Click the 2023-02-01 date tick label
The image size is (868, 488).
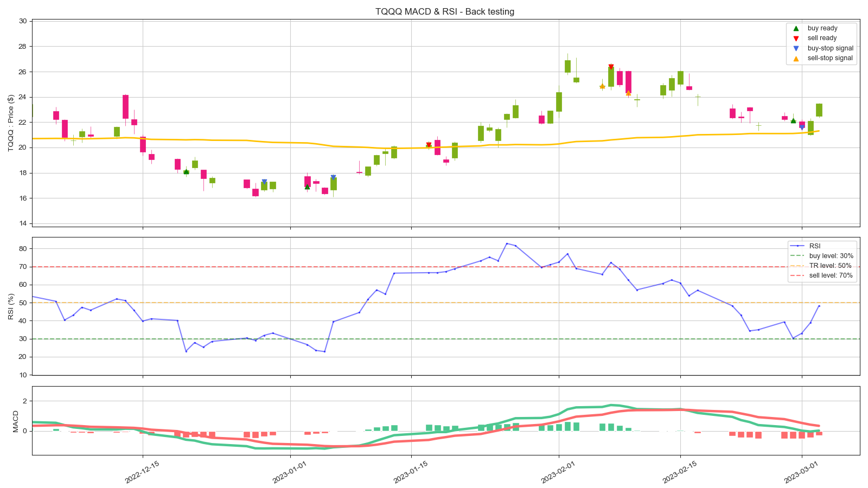click(558, 472)
